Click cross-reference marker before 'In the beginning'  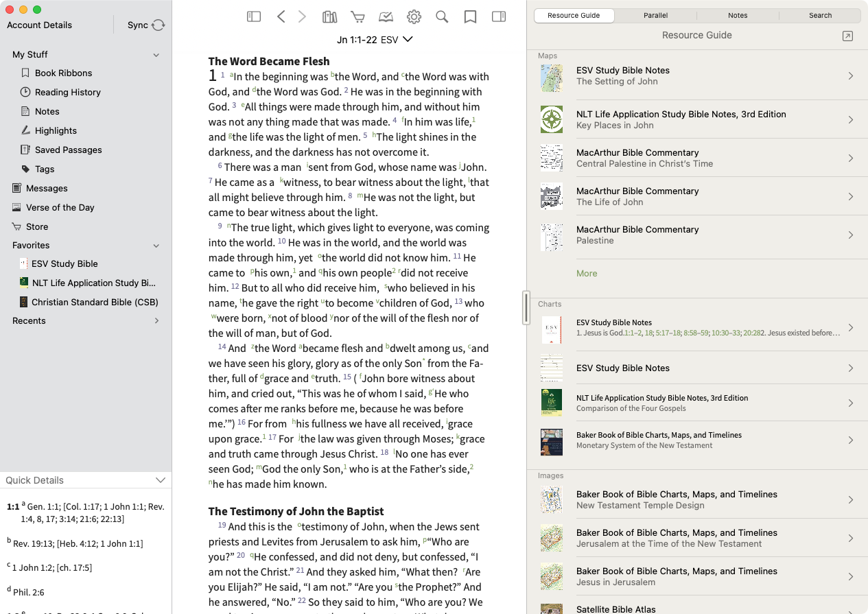click(231, 74)
